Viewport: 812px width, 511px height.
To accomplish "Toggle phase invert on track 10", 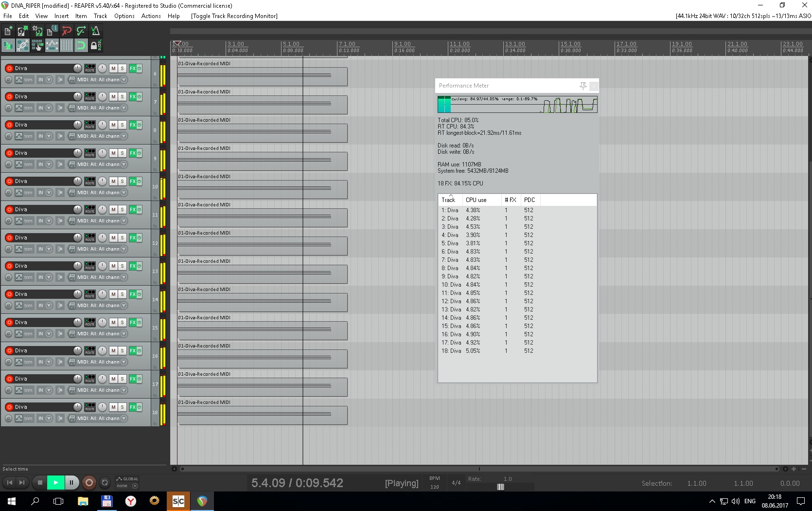I will pos(8,193).
